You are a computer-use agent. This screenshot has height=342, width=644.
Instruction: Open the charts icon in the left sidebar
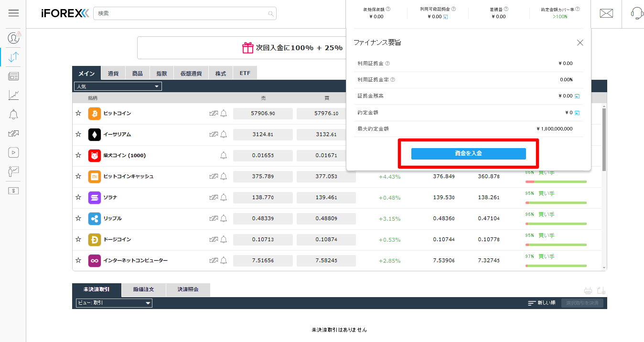(x=13, y=95)
